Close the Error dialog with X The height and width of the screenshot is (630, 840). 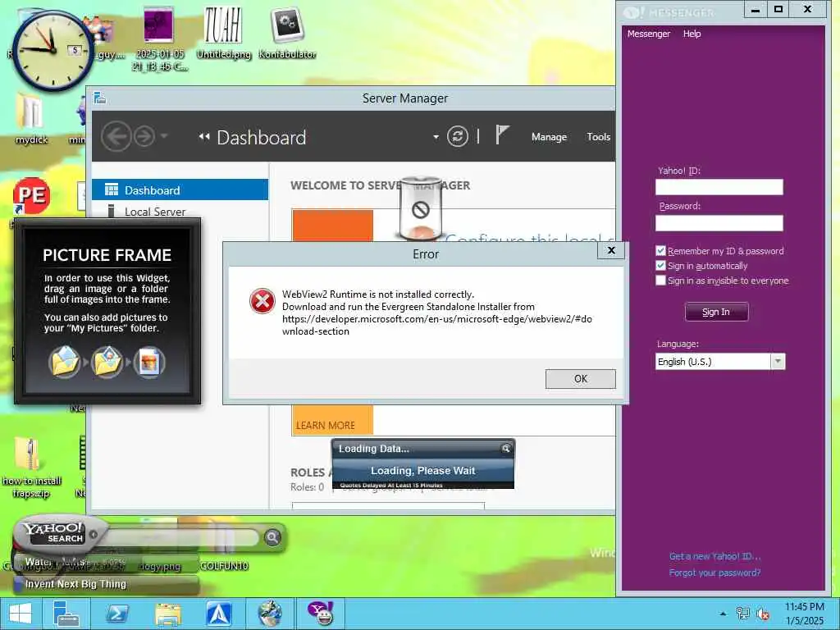pos(610,250)
